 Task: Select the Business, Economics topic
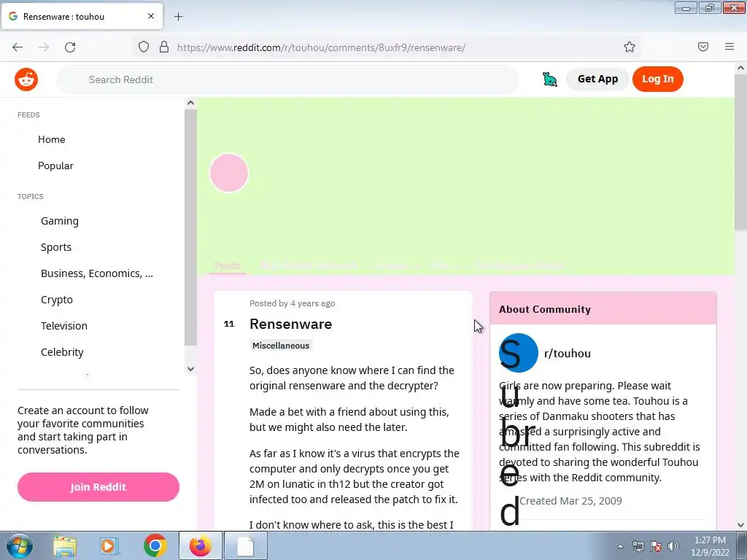tap(97, 273)
